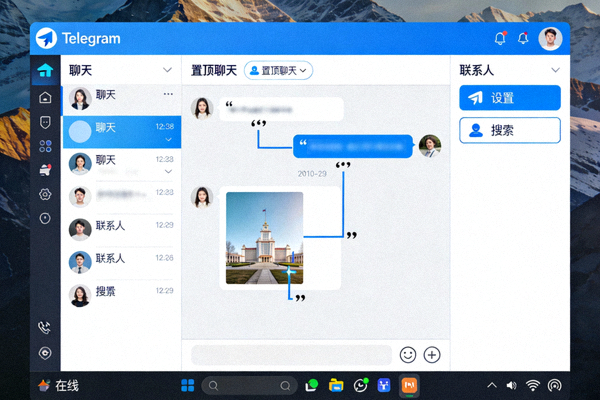Select the highlighted home icon in sidebar

point(45,70)
